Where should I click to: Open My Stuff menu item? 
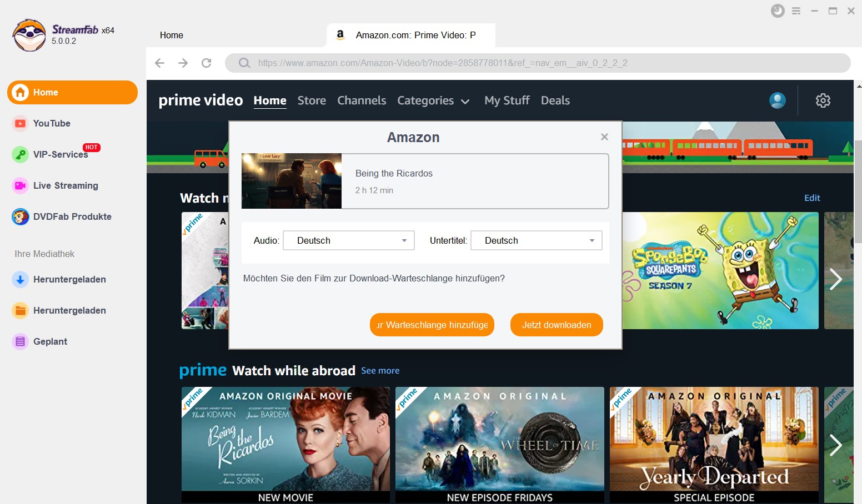507,100
